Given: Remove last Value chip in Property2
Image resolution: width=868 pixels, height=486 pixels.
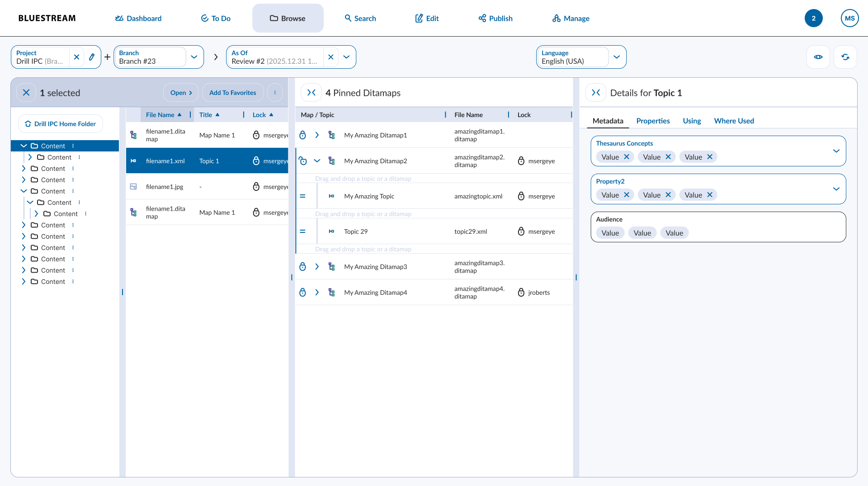Looking at the screenshot, I should [x=710, y=195].
